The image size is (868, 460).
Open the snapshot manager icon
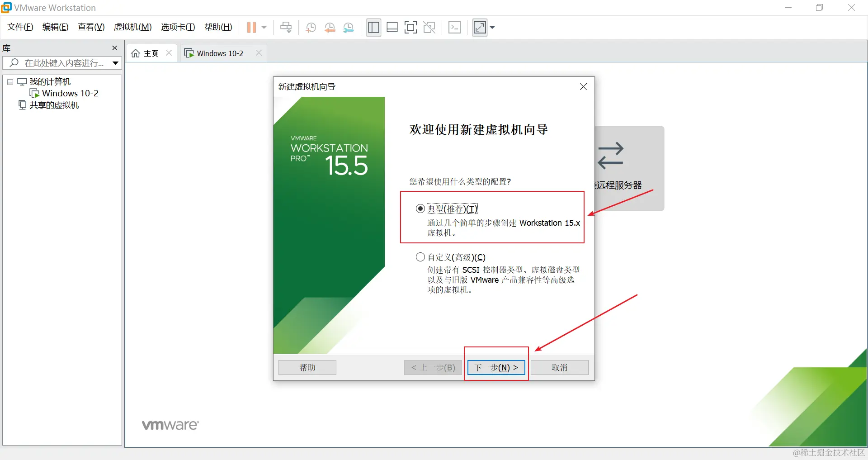click(x=349, y=28)
